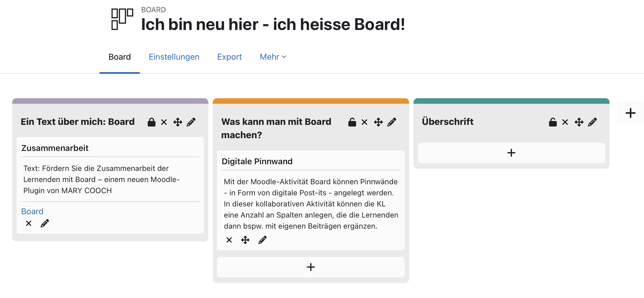
Task: Edit the Digitale Pinnwand note
Action: 262,240
